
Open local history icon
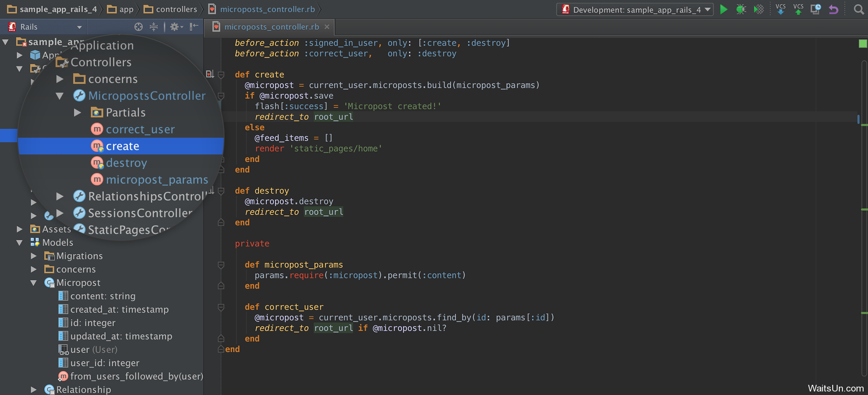(x=816, y=9)
